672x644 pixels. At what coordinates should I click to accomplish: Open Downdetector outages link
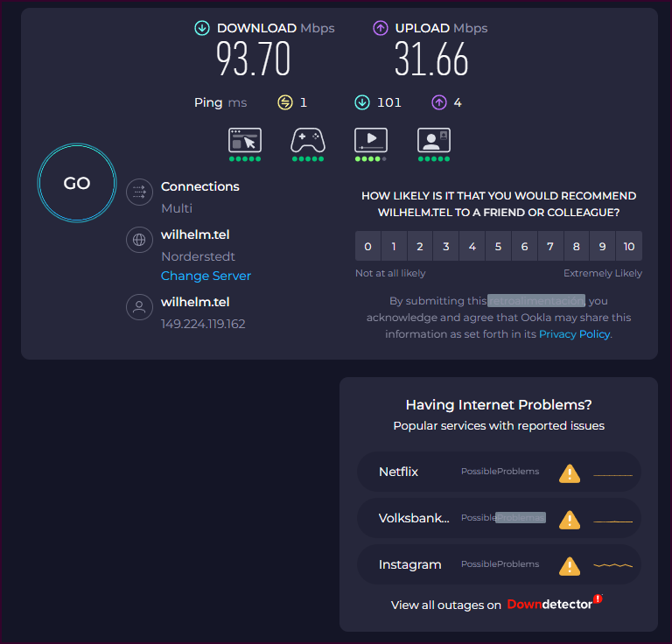[555, 603]
